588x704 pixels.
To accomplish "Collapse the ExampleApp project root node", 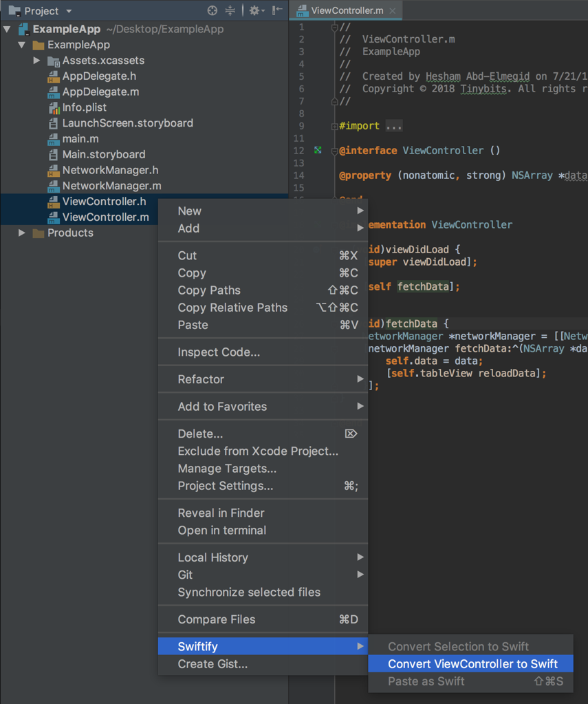I will [6, 29].
